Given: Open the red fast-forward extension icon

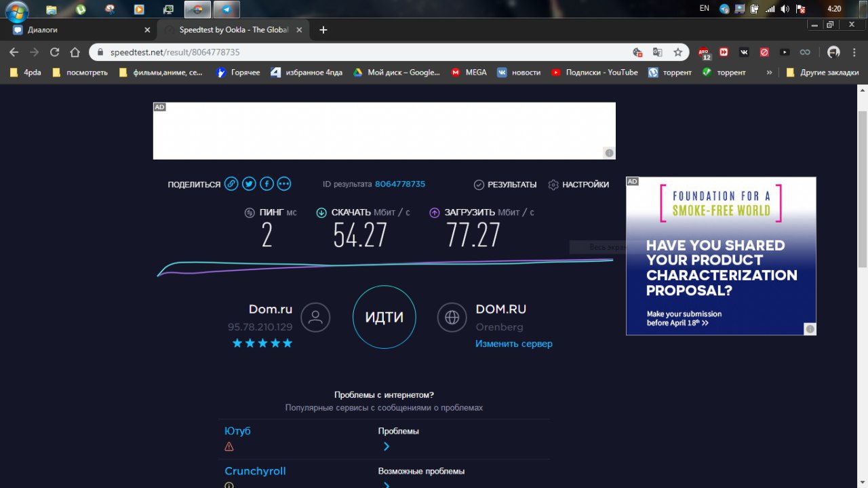Looking at the screenshot, I should pos(724,52).
